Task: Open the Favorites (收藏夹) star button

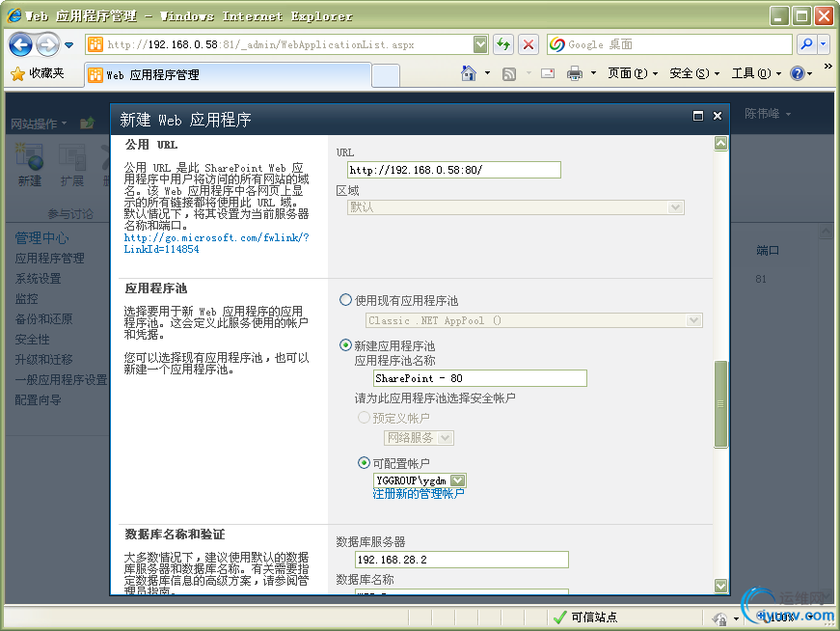Action: [38, 73]
